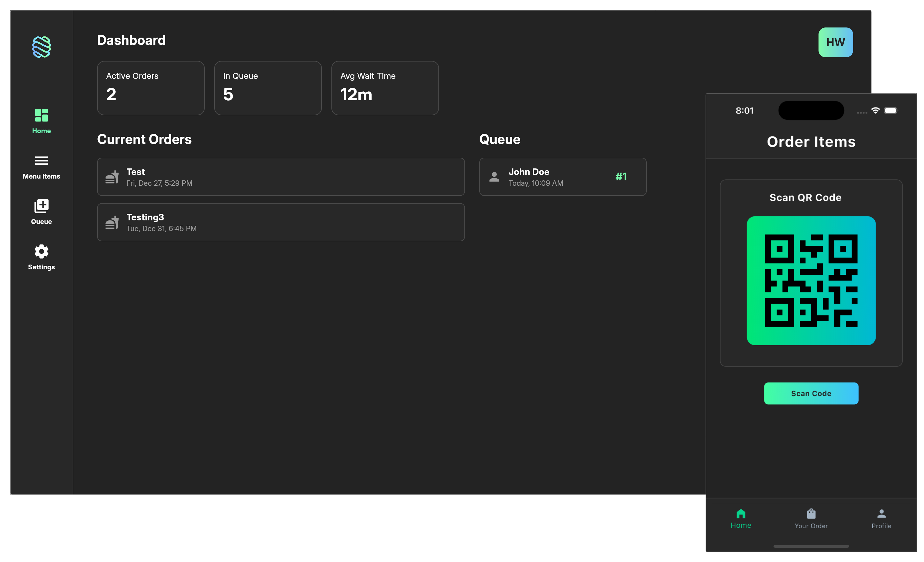Screen dimensions: 924x562
Task: Tap the Profile person icon
Action: coord(882,513)
